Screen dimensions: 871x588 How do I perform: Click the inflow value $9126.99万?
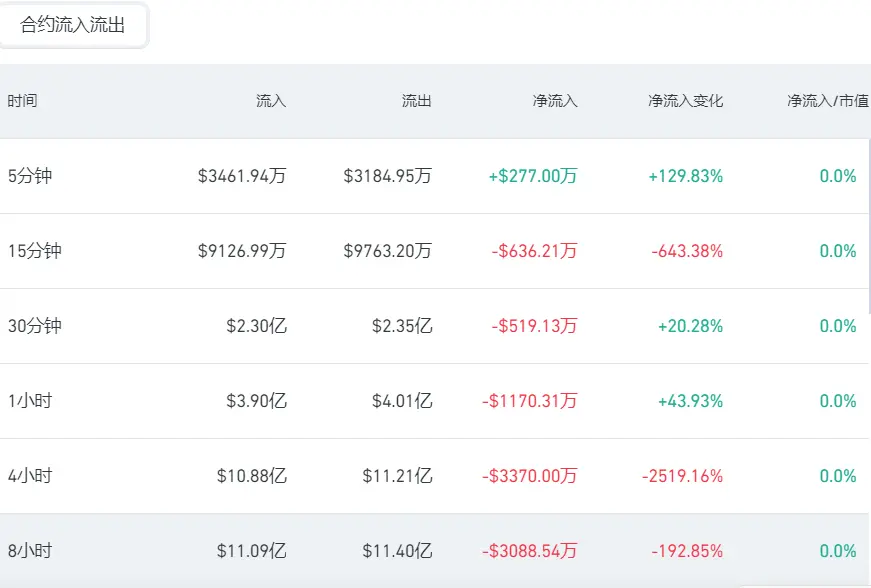click(x=242, y=251)
